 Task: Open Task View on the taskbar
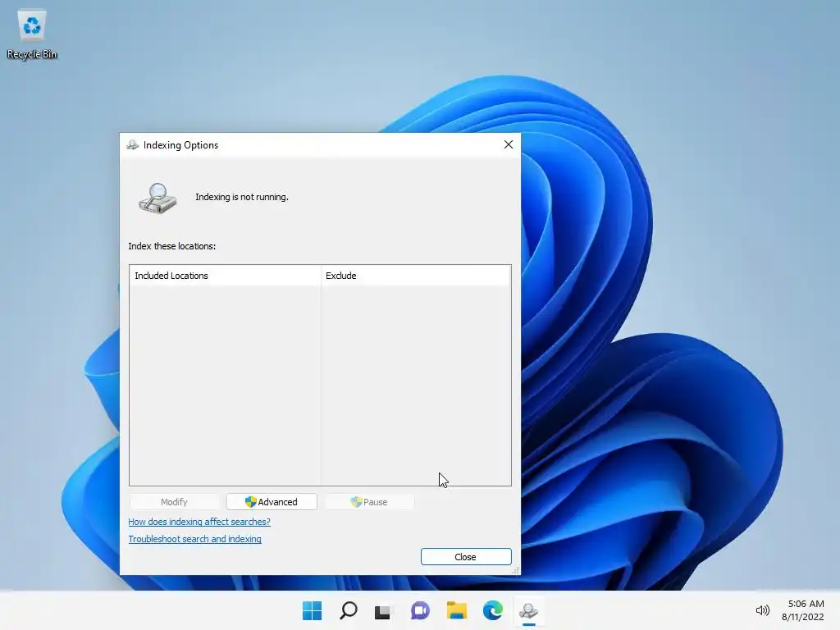[383, 610]
